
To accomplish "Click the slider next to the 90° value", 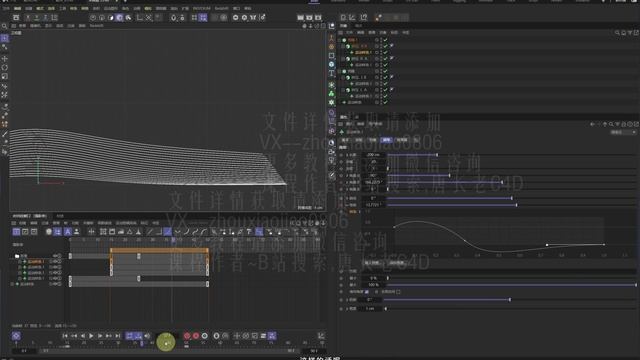I will coord(512,176).
